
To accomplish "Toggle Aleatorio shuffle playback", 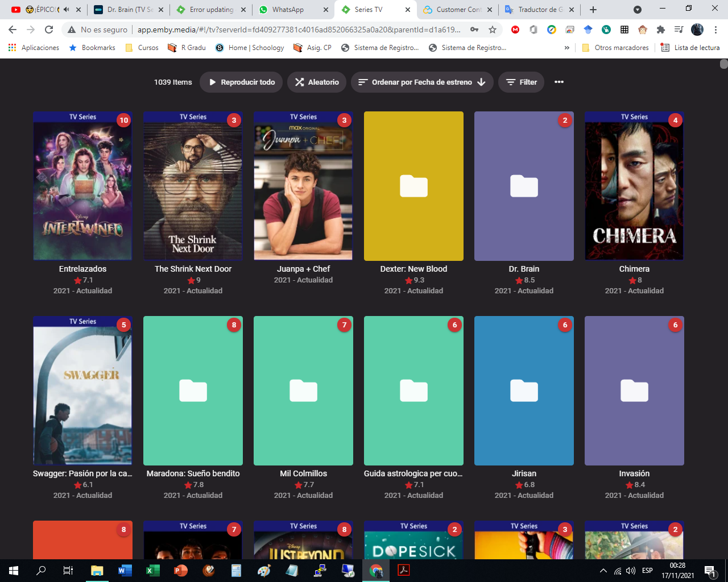I will 317,82.
